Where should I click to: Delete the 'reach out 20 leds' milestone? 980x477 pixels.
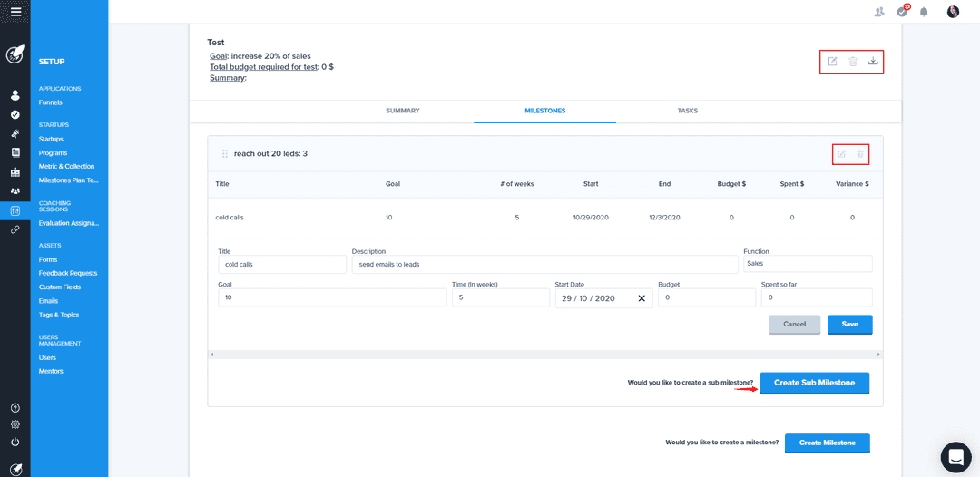[860, 154]
